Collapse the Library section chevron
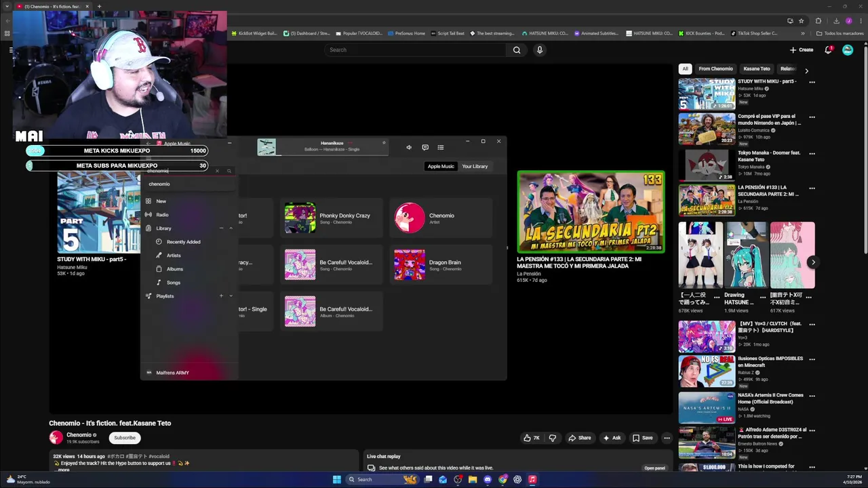The image size is (868, 488). coord(231,228)
